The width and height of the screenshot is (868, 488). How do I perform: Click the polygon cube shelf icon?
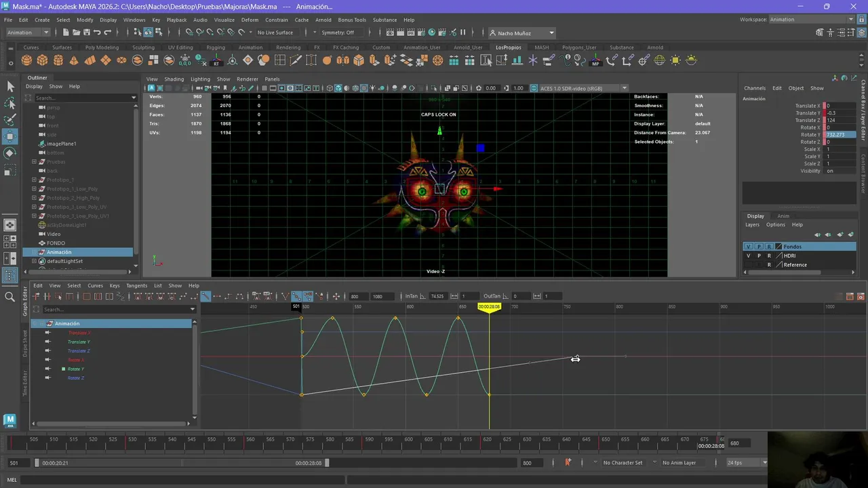tap(42, 60)
